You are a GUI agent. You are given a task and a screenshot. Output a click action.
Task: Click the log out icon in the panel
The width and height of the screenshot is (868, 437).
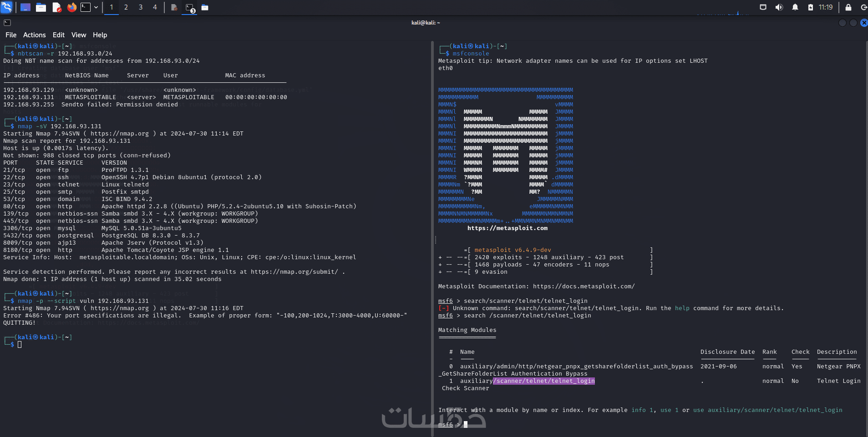coord(863,7)
